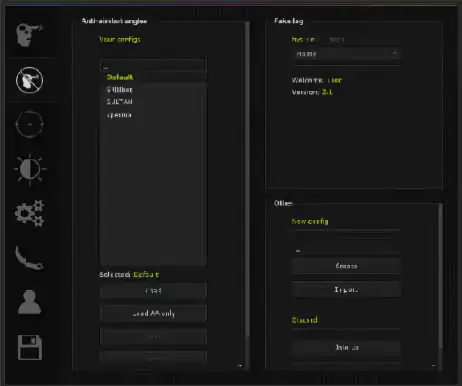
Task: Click the Join us button under Discord
Action: (x=347, y=347)
